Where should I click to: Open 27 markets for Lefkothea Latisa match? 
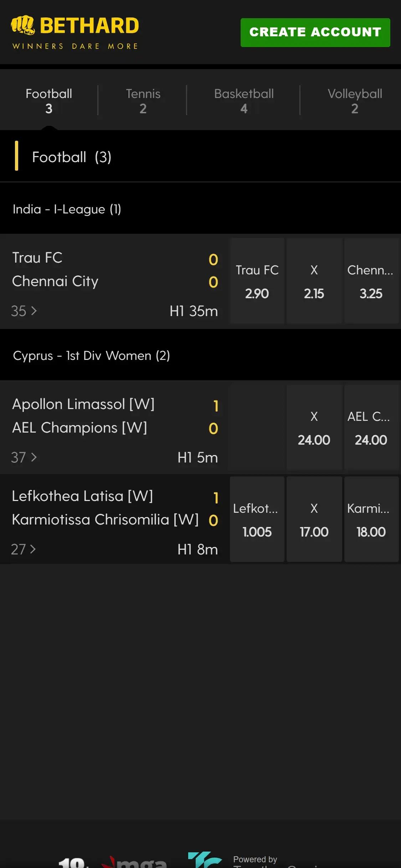tap(24, 549)
